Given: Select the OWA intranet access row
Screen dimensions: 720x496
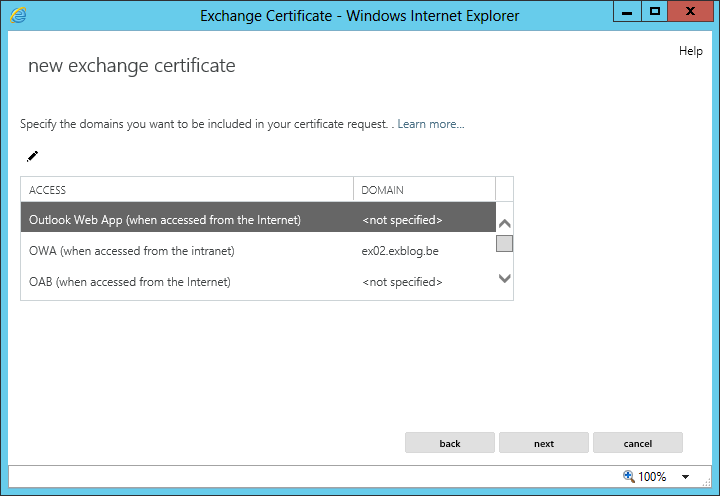Looking at the screenshot, I should [258, 251].
